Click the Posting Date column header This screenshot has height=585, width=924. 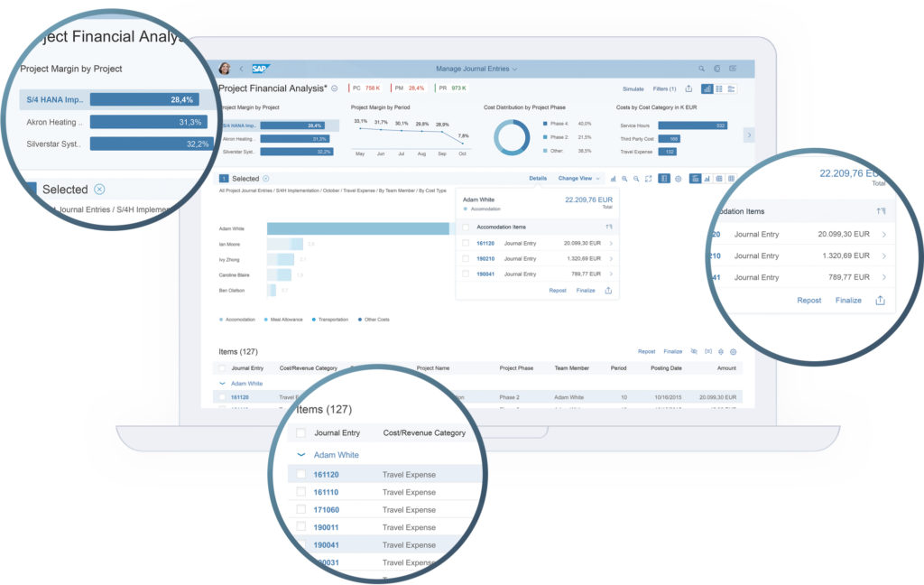(666, 368)
